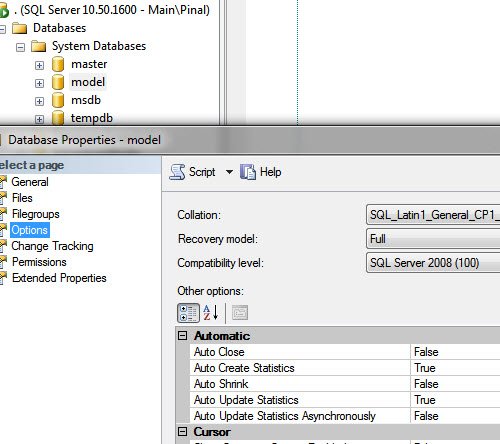Select the msdb database in tree

coord(86,100)
